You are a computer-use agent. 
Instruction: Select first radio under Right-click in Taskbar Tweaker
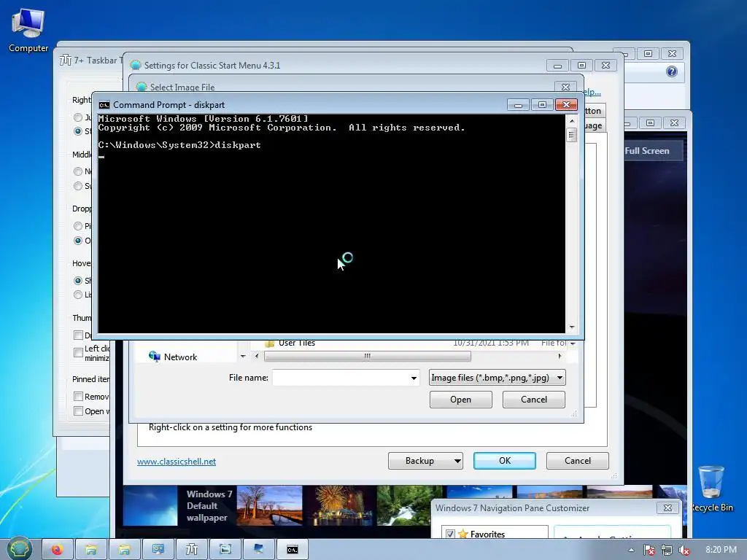click(78, 117)
